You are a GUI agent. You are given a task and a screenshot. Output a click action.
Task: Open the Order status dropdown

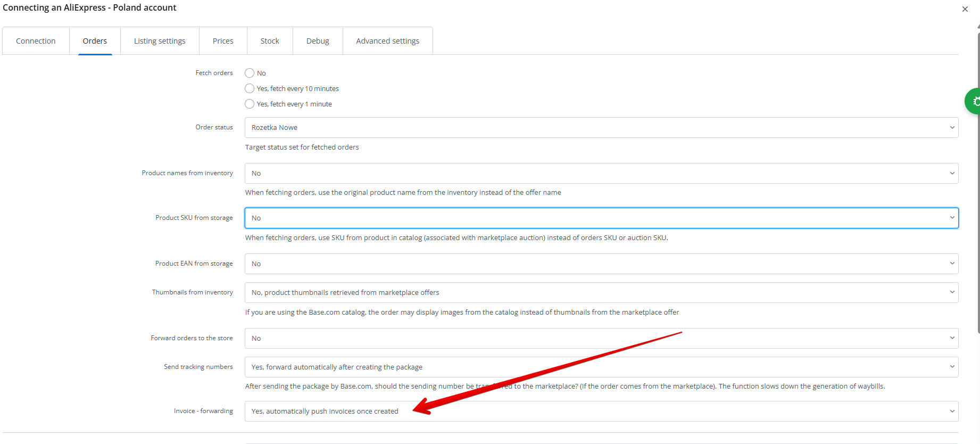coord(601,128)
